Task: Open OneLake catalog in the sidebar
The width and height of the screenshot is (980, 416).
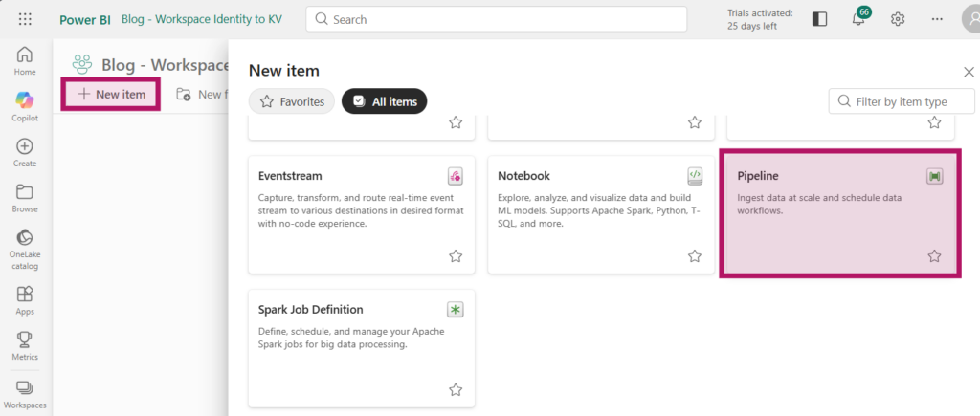Action: click(x=25, y=244)
